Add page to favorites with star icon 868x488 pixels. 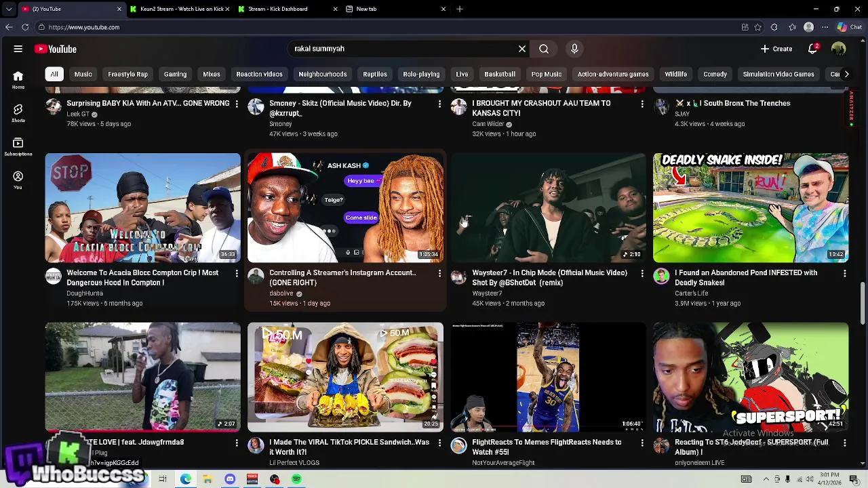[758, 27]
